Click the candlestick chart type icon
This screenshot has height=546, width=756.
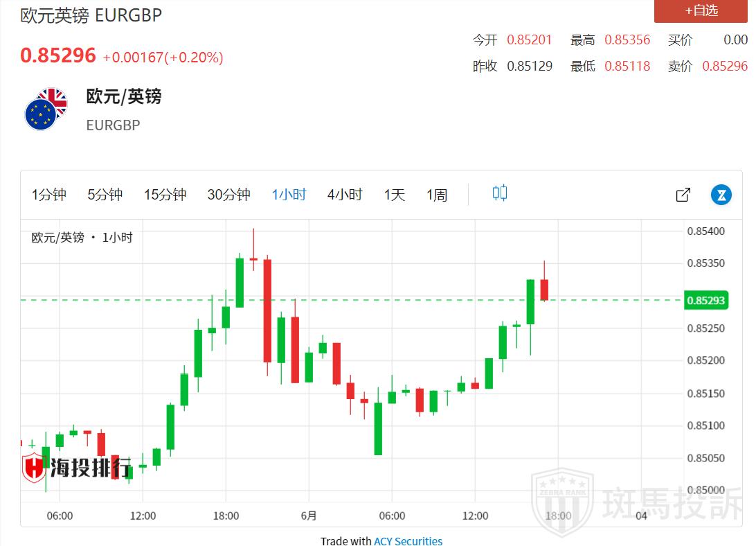[499, 193]
